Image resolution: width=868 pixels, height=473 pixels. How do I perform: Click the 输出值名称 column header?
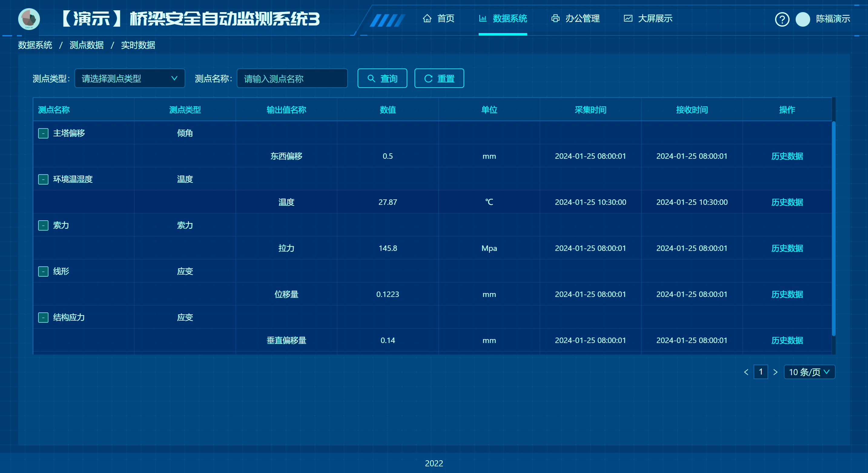tap(286, 110)
